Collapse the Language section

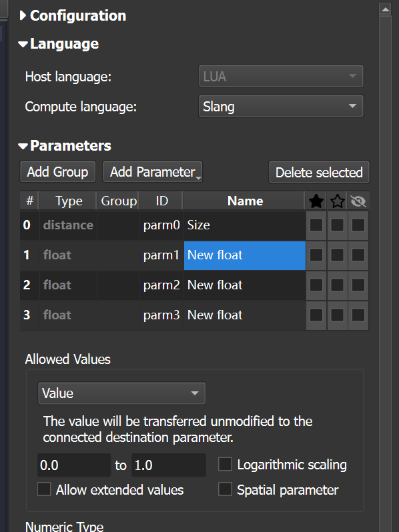pyautogui.click(x=23, y=44)
